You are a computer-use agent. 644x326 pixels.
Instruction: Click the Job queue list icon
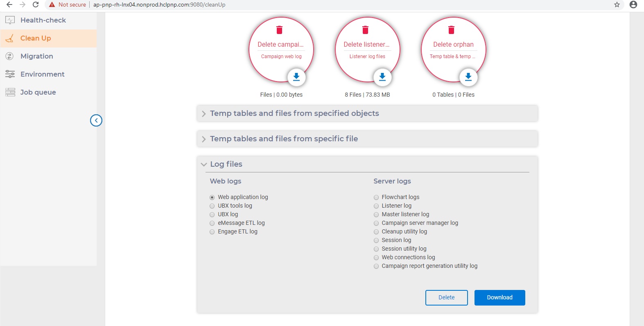[x=10, y=92]
